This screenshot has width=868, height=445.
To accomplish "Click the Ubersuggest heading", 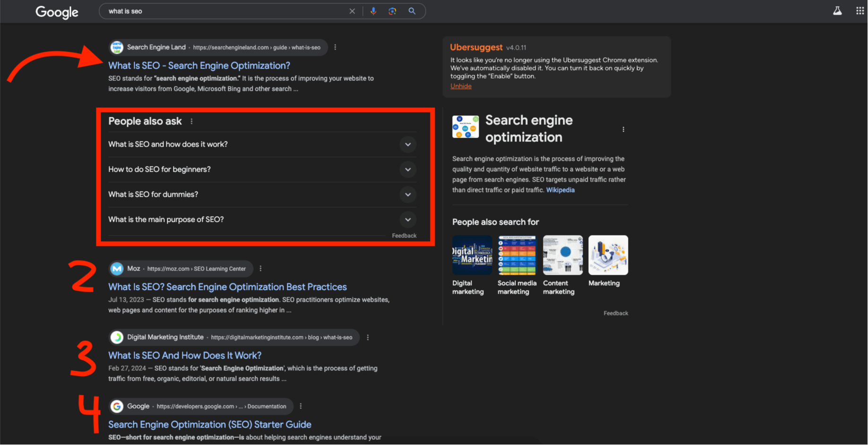I will point(476,47).
